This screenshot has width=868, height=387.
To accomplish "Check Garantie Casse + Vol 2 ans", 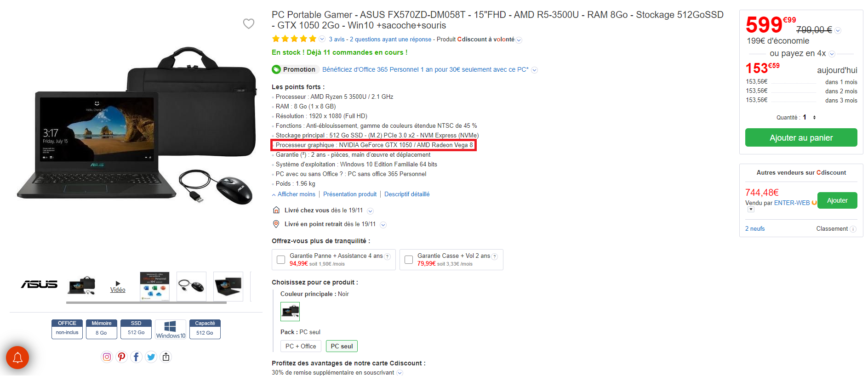I will (409, 260).
